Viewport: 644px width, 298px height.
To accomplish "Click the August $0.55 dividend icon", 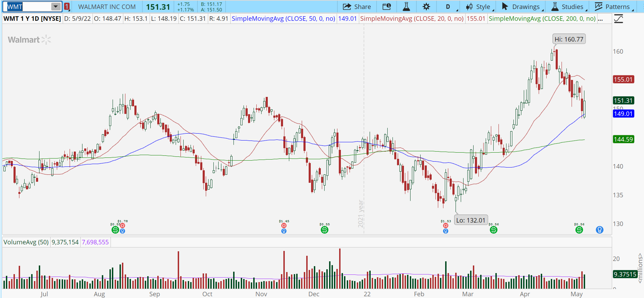I will [x=115, y=230].
